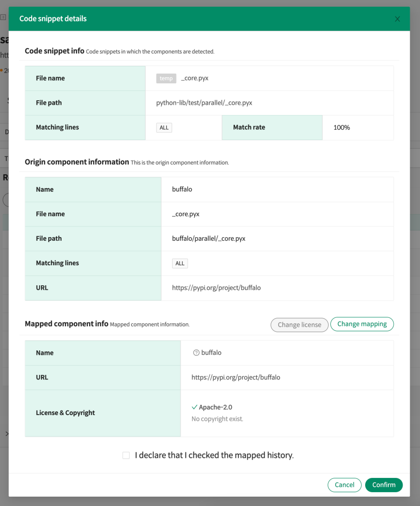Select the ALL tag in Code snippet info

click(164, 128)
